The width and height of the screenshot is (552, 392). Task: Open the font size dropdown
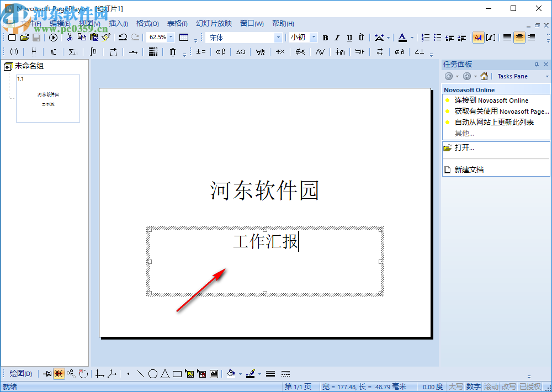click(x=312, y=37)
